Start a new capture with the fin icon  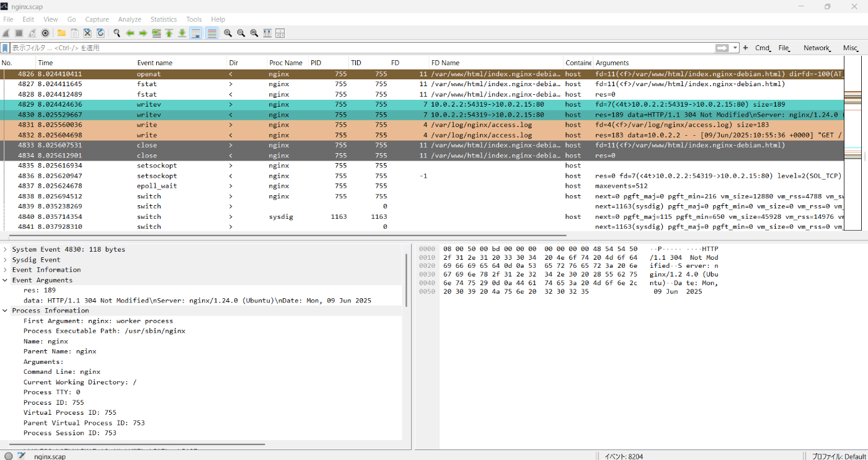[x=6, y=33]
